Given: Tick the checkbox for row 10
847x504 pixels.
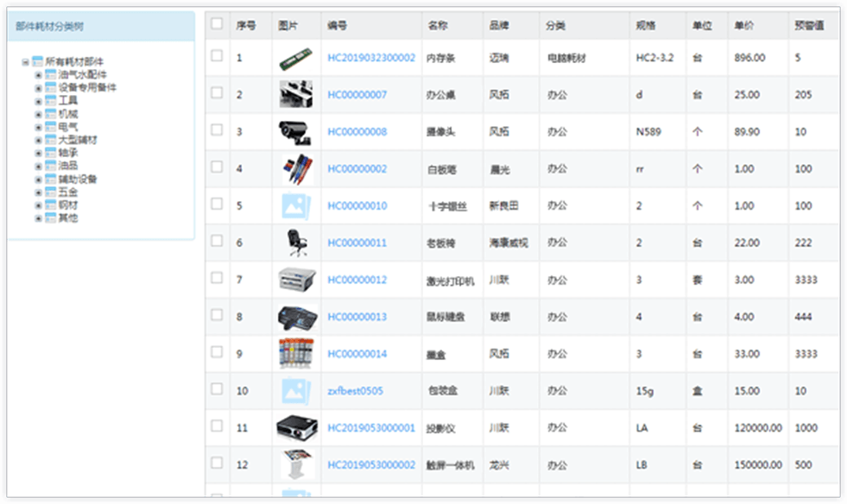Looking at the screenshot, I should tap(217, 389).
